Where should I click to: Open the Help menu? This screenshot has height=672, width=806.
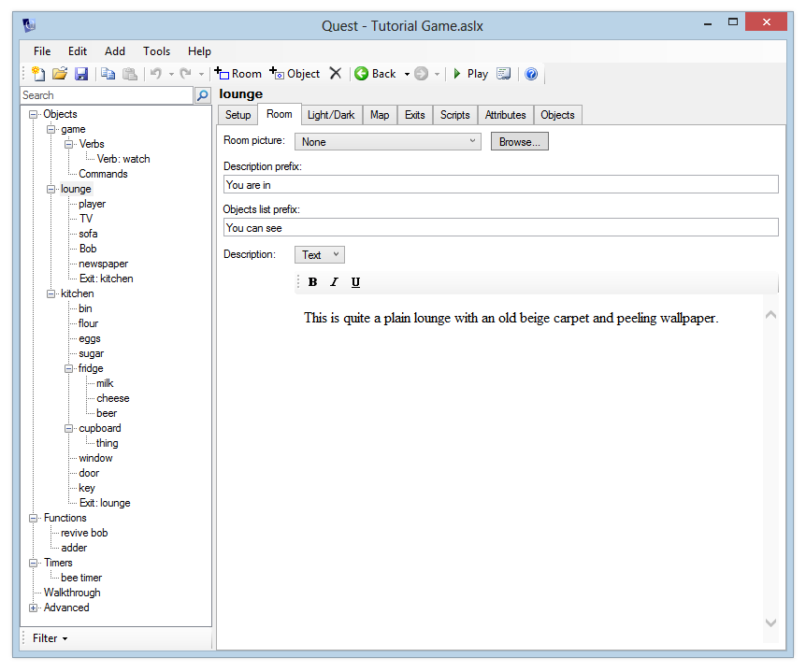[x=199, y=51]
